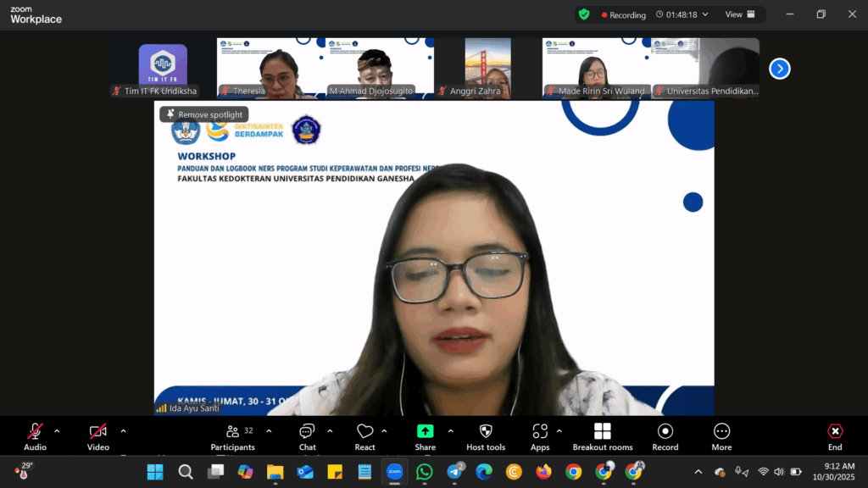
Task: Click Remove spotlight button
Action: [204, 114]
